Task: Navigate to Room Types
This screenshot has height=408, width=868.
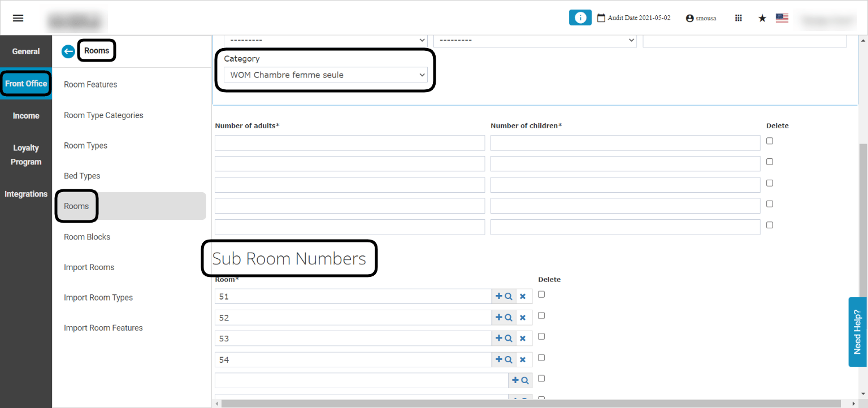Action: pyautogui.click(x=85, y=146)
